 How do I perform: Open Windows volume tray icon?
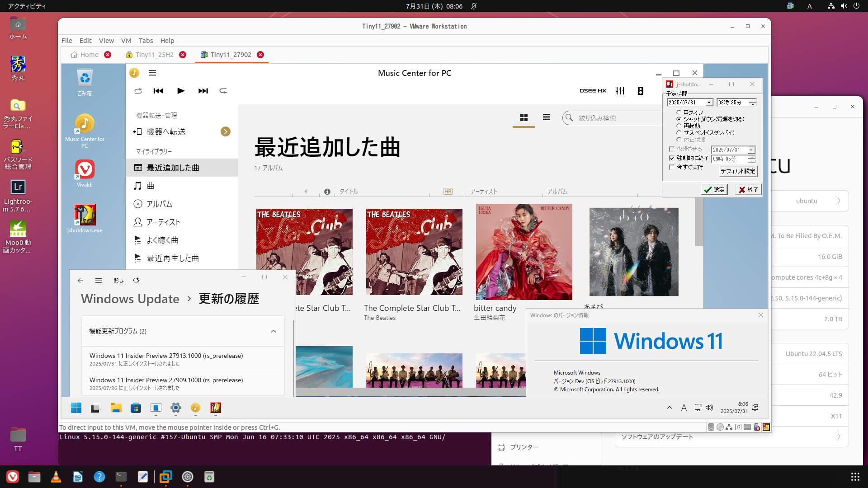pos(709,408)
